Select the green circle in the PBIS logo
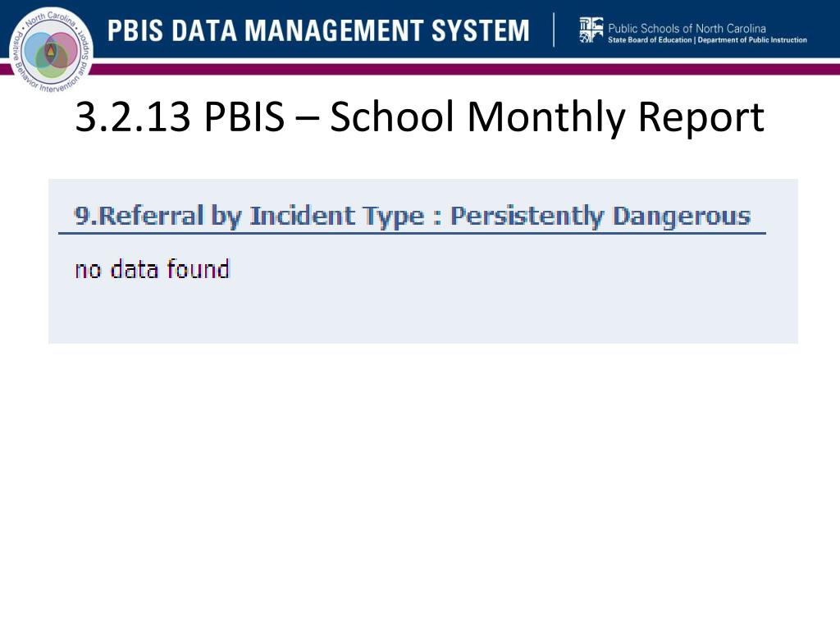The height and width of the screenshot is (630, 840). 52,62
